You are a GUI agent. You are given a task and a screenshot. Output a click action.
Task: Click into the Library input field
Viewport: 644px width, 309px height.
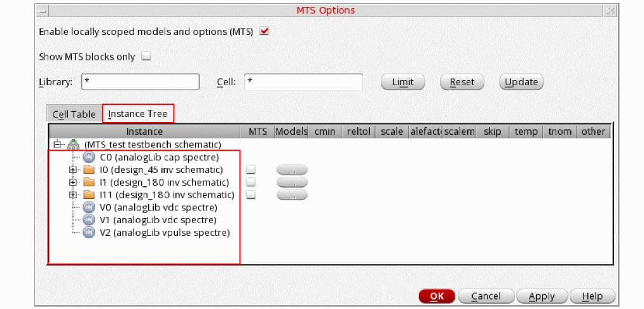click(x=140, y=82)
